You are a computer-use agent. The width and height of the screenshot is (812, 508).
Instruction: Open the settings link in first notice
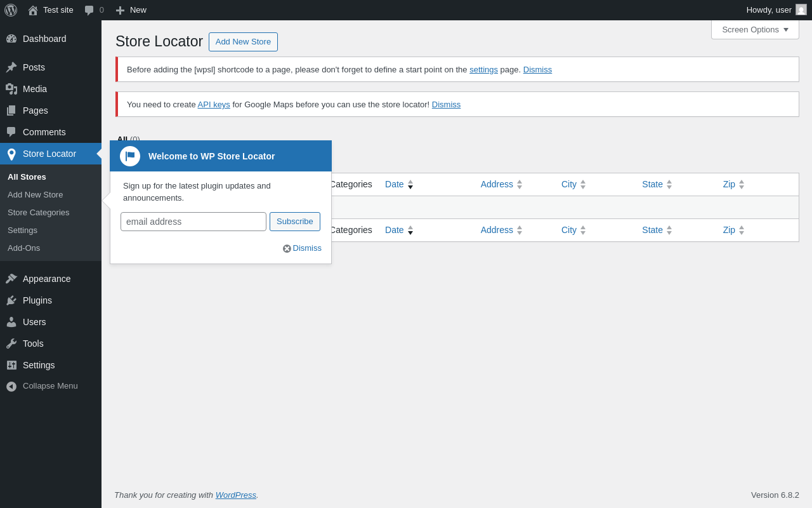coord(483,70)
